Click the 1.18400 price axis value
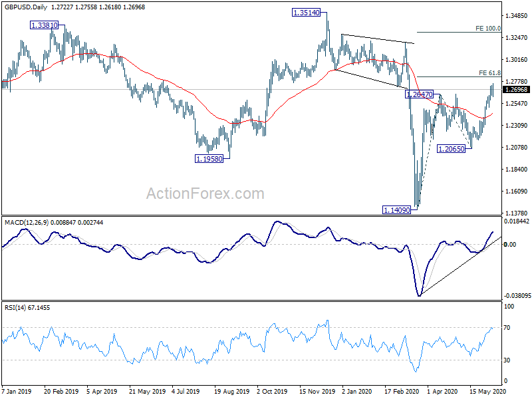The height and width of the screenshot is (399, 532). [x=517, y=170]
